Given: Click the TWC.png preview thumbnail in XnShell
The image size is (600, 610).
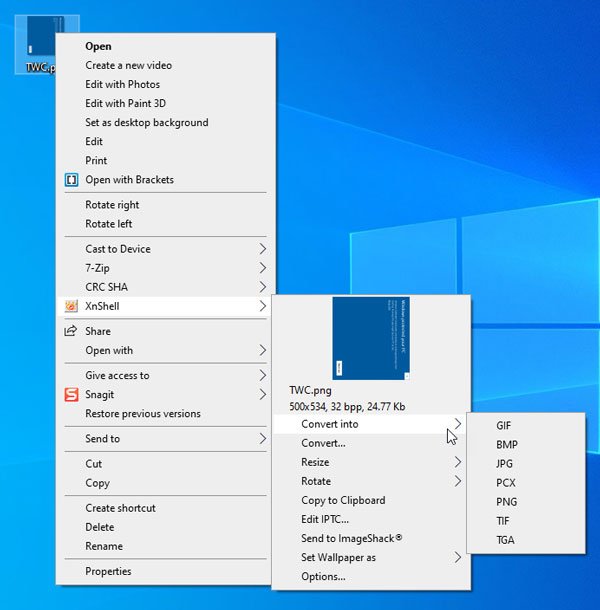Looking at the screenshot, I should click(x=371, y=339).
